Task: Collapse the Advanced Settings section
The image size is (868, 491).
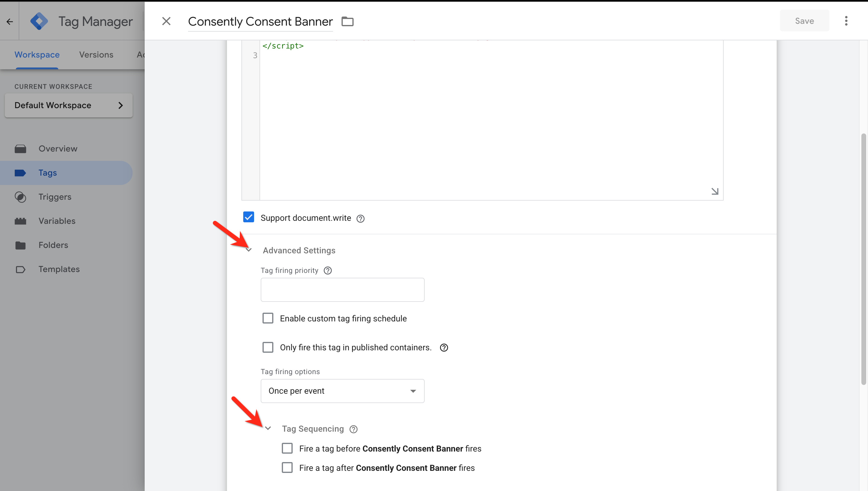Action: pyautogui.click(x=249, y=250)
